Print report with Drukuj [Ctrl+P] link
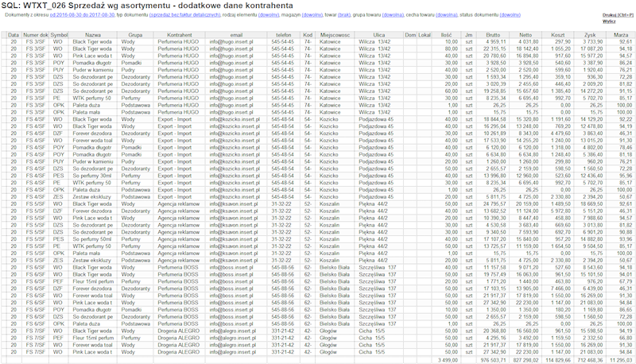This screenshot has width=636, height=364. 618,15
